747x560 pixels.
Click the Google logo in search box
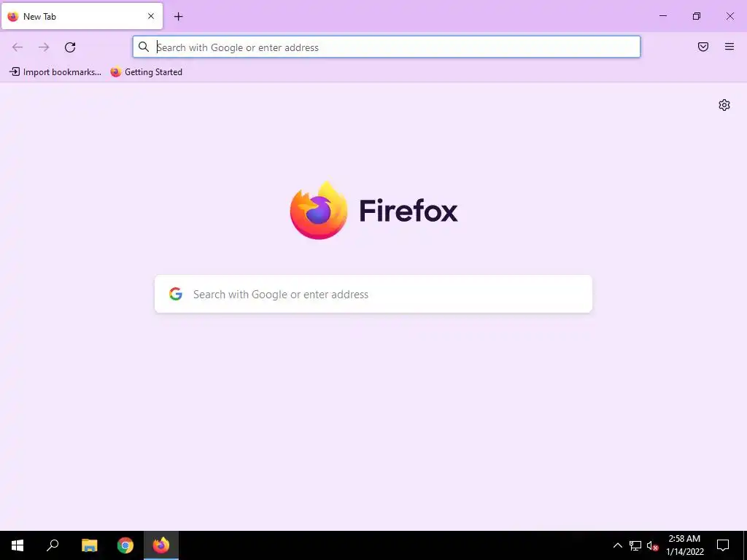176,294
